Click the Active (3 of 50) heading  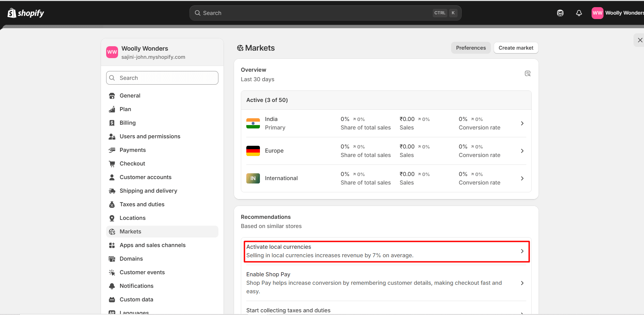pos(267,100)
